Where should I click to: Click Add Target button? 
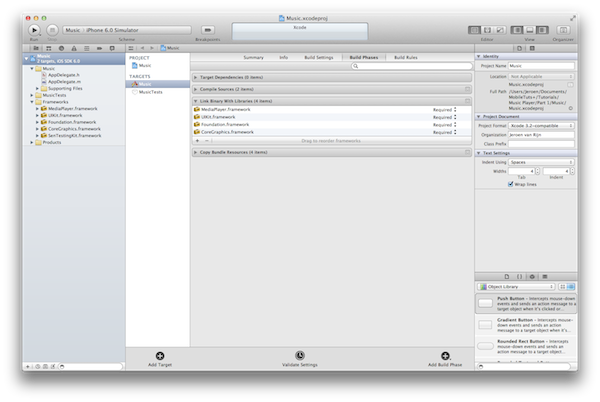[x=160, y=359]
